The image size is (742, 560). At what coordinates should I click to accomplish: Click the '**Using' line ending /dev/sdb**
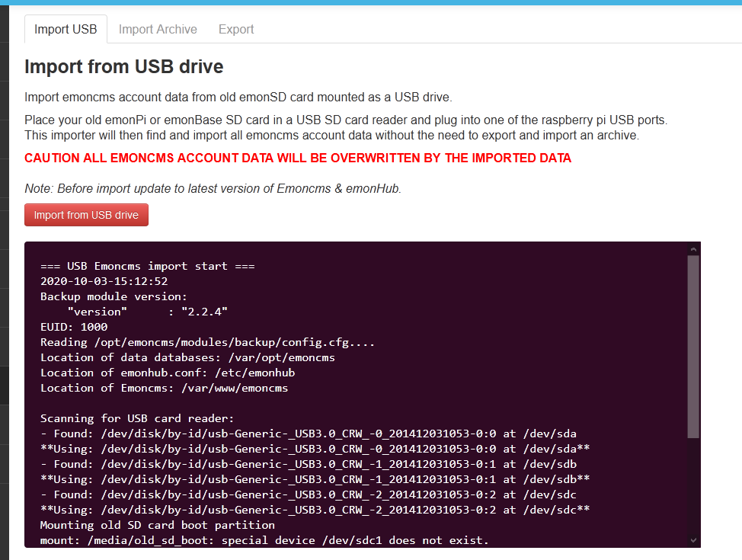point(315,479)
